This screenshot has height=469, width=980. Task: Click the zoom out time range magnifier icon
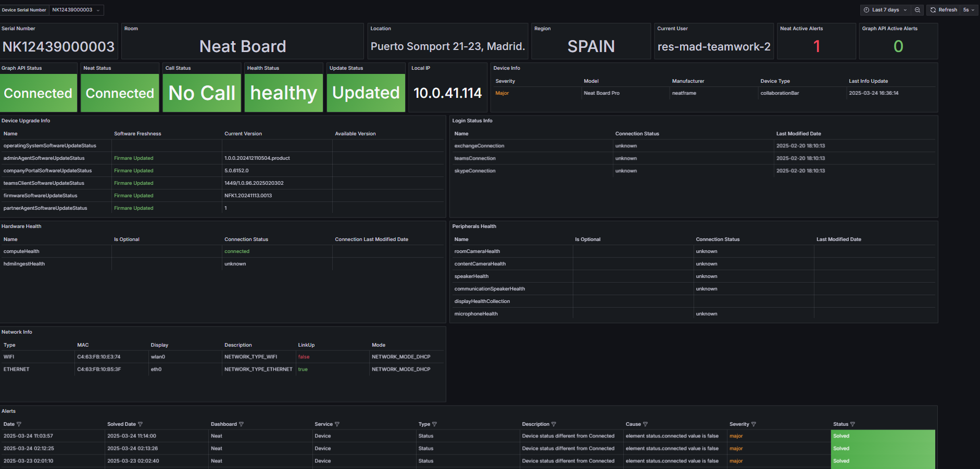point(918,9)
